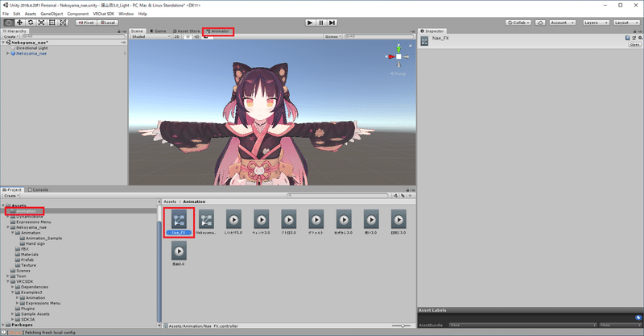Image resolution: width=644 pixels, height=336 pixels.
Task: Expand the Packages folder
Action: [3, 325]
